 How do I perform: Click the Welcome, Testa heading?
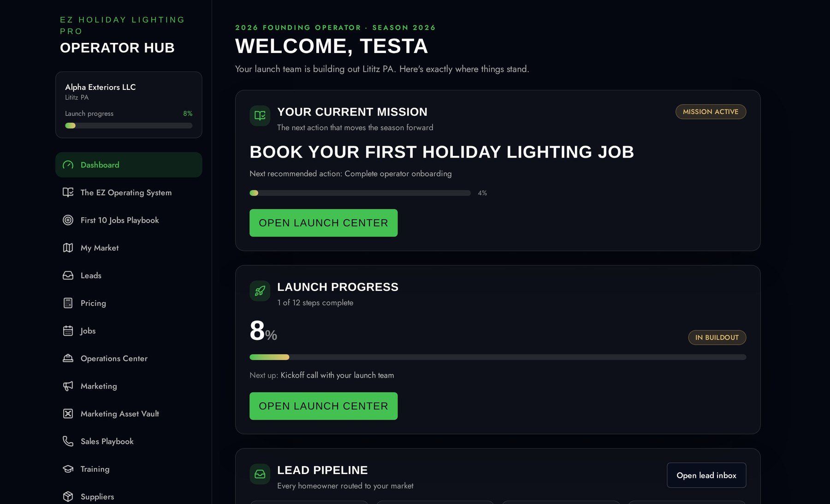click(332, 46)
